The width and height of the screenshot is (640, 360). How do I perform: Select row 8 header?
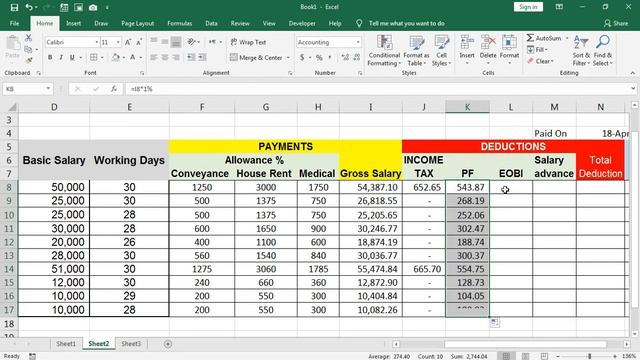[9, 187]
